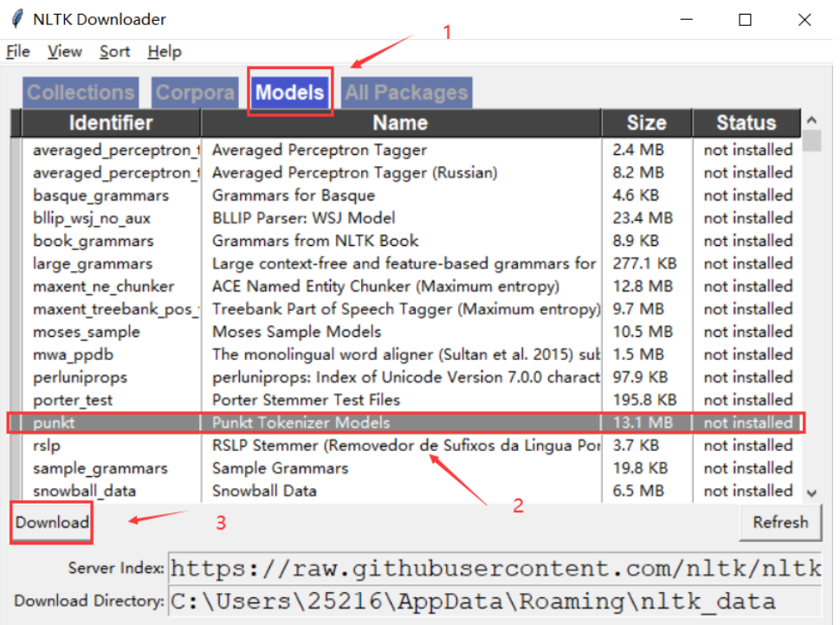Click 'Snowball Data' name cell
Viewport: 840px width, 625px height.
pyautogui.click(x=264, y=491)
